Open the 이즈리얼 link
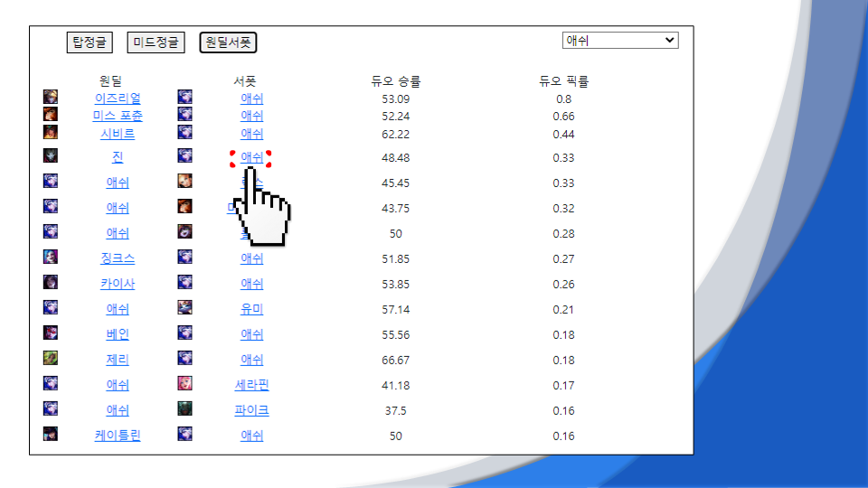This screenshot has height=488, width=868. [118, 99]
